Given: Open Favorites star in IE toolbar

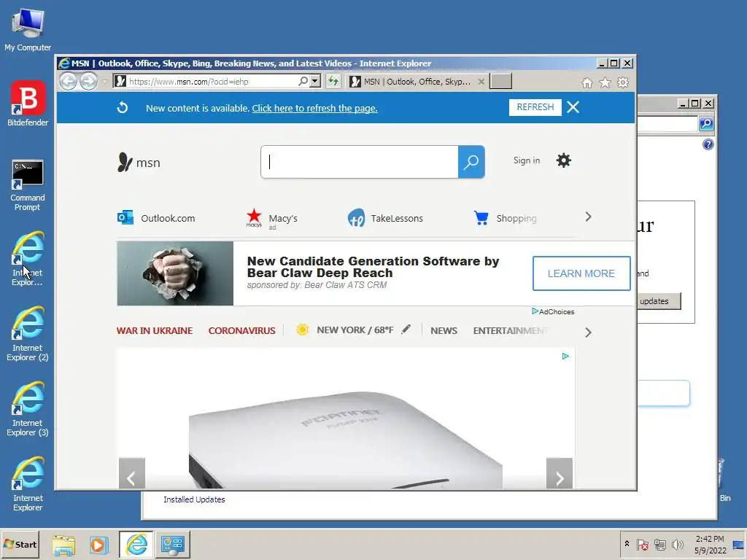Looking at the screenshot, I should [605, 83].
